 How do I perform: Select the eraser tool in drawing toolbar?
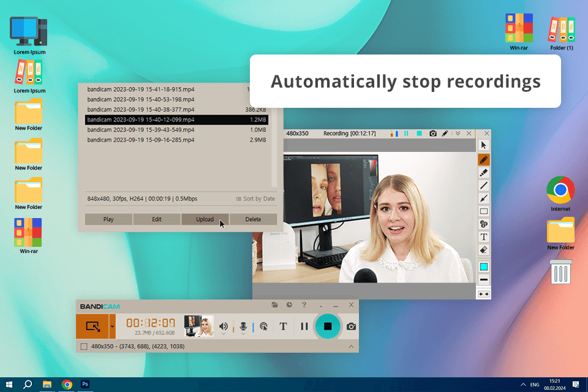[483, 250]
